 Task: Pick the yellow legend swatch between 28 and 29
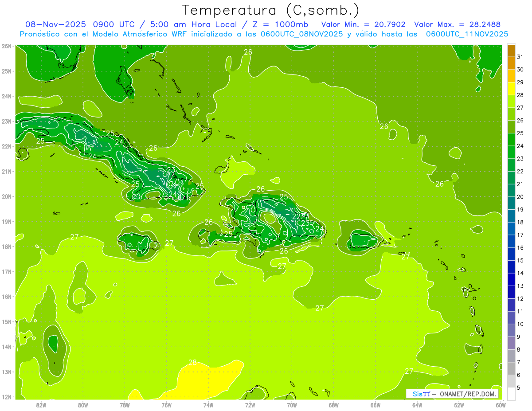tap(512, 89)
